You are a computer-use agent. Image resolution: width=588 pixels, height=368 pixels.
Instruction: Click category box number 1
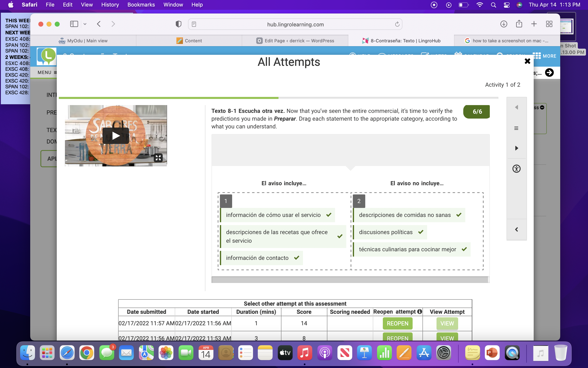[x=226, y=201]
